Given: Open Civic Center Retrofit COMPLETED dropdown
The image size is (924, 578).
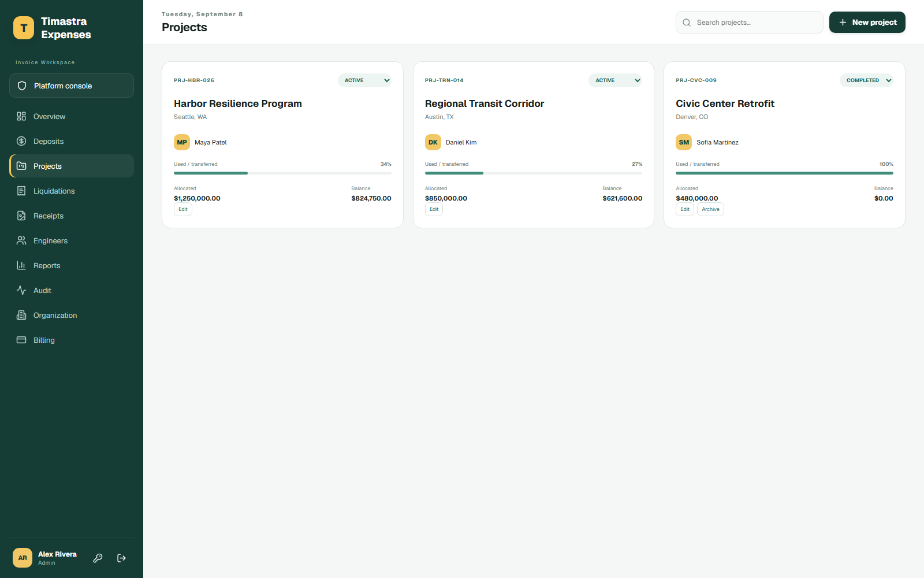Looking at the screenshot, I should pyautogui.click(x=866, y=80).
